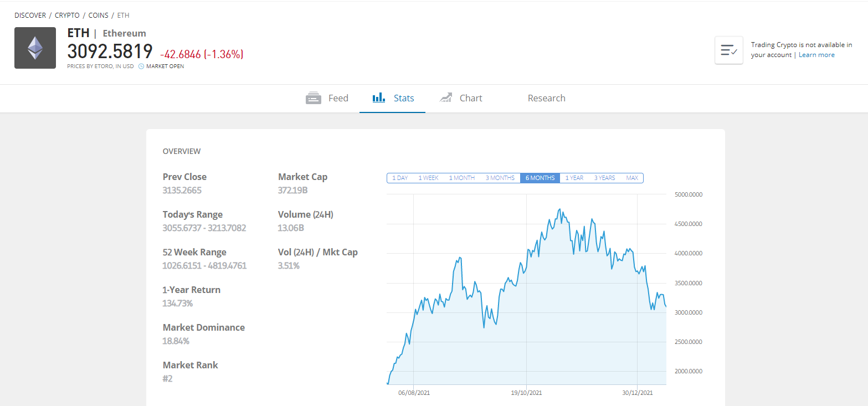Screen dimensions: 868x406
Task: Click the 4000.0000 price axis label
Action: click(688, 253)
